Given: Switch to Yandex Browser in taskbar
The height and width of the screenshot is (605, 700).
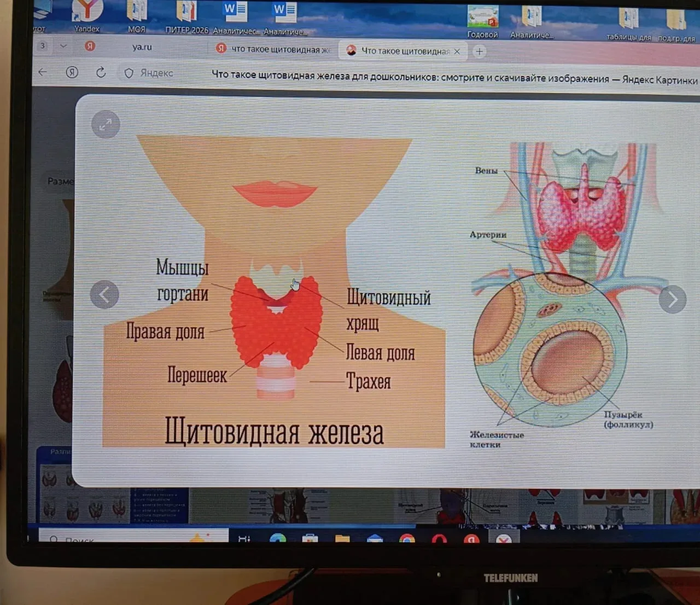Looking at the screenshot, I should [x=471, y=539].
